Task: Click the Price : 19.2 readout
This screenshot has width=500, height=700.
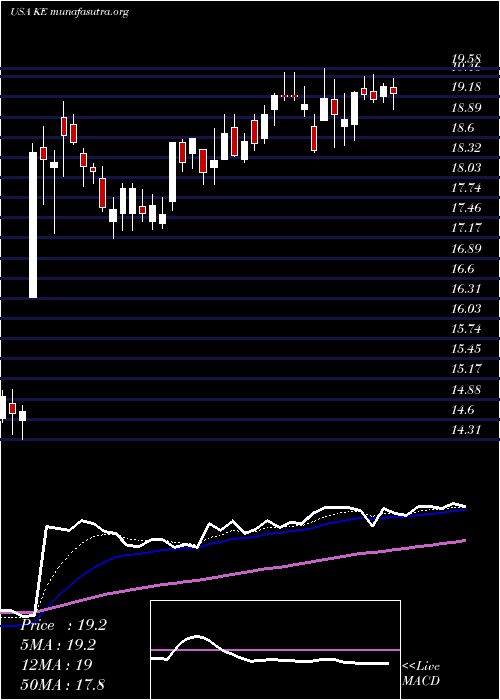Action: pos(63,625)
